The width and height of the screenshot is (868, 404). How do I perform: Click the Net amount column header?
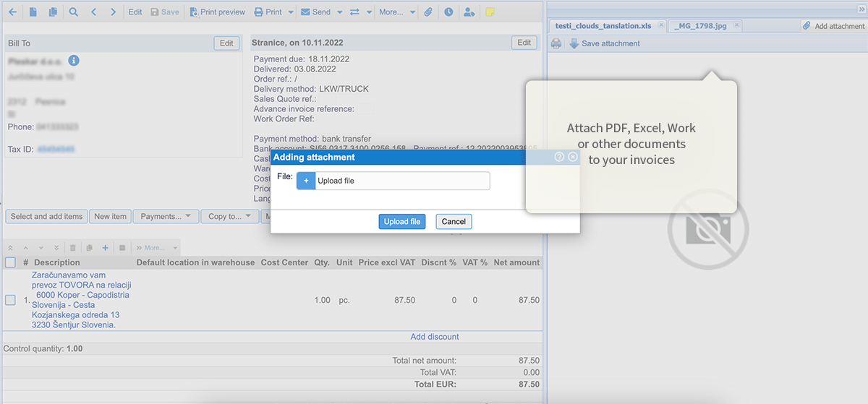tap(516, 262)
